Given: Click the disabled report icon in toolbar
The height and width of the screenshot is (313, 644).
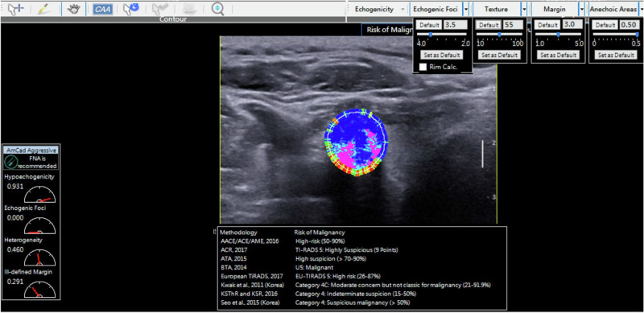Looking at the screenshot, I should (189, 9).
